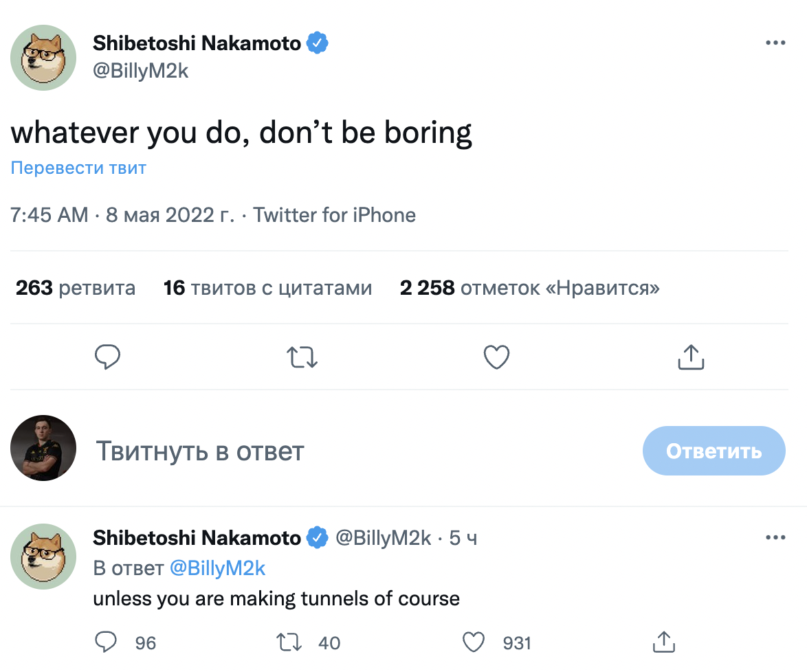Open the more options menu on reply tweet

775,537
